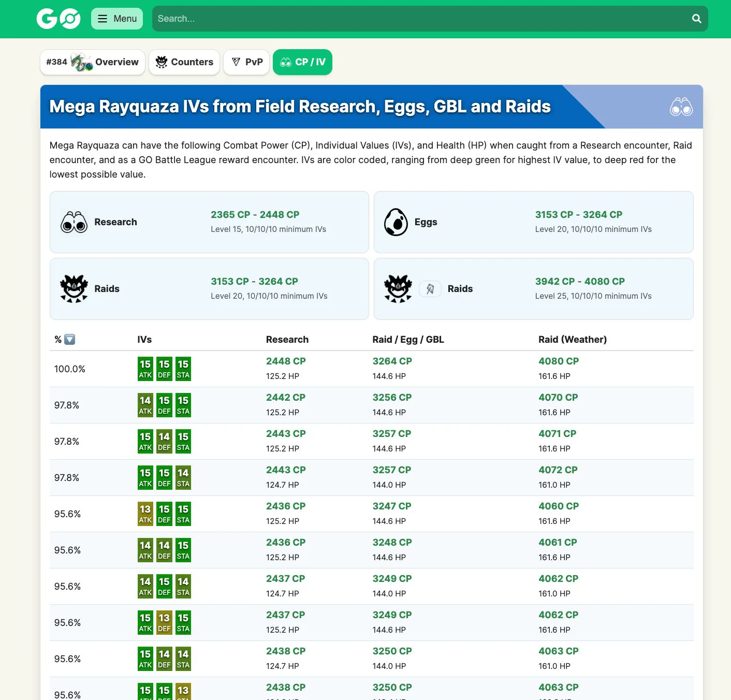Screen dimensions: 731x700
Task: Click the 3264 CP raid value
Action: pyautogui.click(x=392, y=361)
